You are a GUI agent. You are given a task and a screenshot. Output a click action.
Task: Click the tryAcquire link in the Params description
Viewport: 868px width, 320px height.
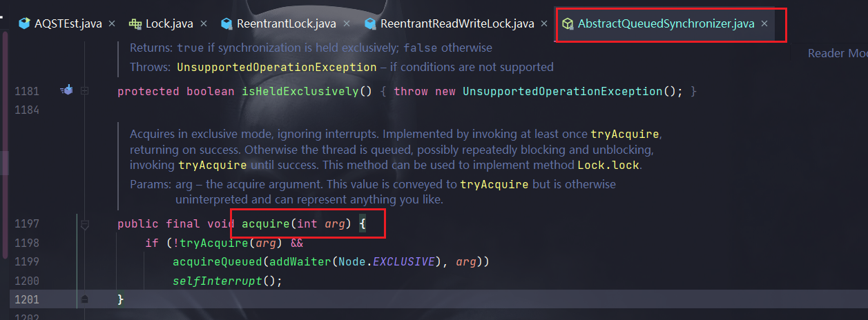[x=494, y=184]
